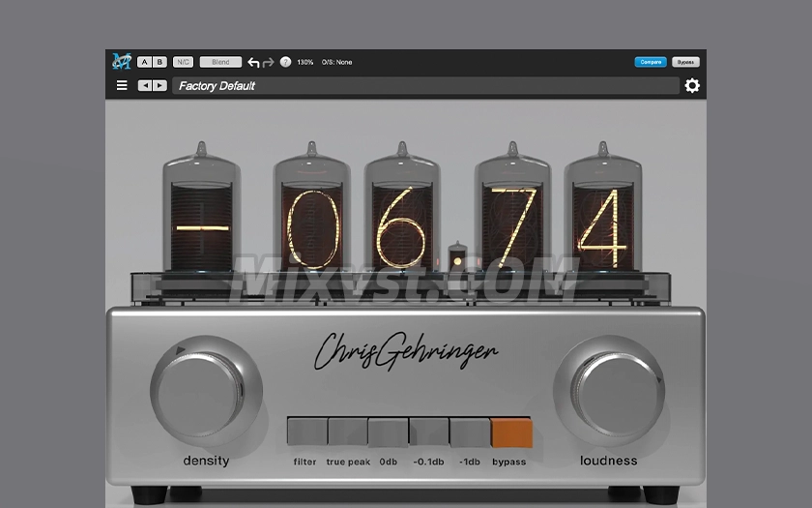
Task: Switch to preset slot A
Action: click(x=144, y=62)
